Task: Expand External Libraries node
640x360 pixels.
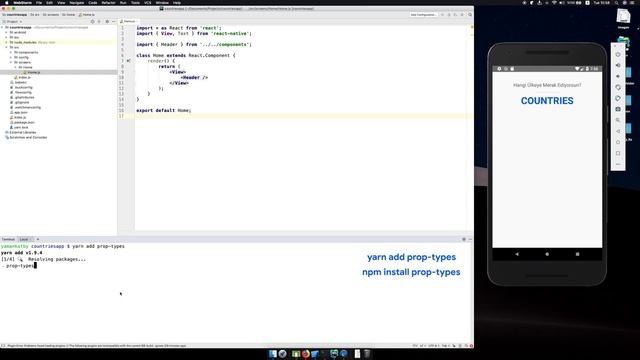Action: coord(20,132)
